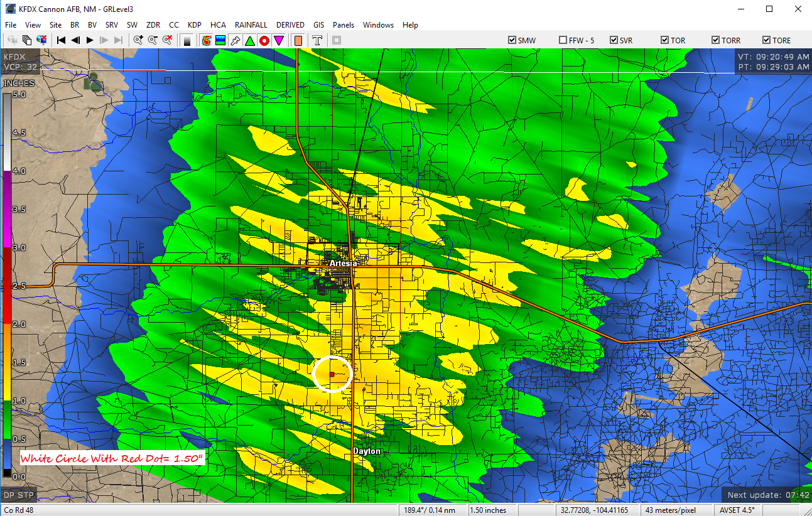The image size is (812, 516).
Task: Open the GIS menu
Action: pyautogui.click(x=318, y=25)
